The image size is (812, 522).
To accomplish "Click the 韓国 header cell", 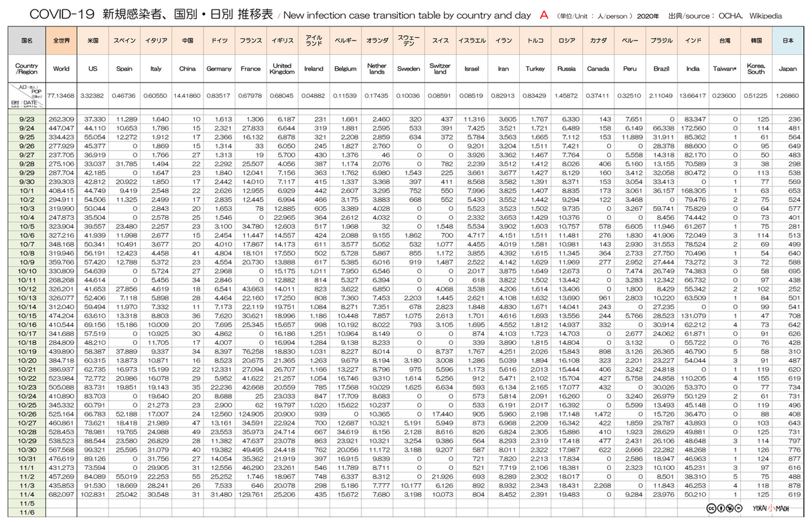I will pyautogui.click(x=757, y=41).
